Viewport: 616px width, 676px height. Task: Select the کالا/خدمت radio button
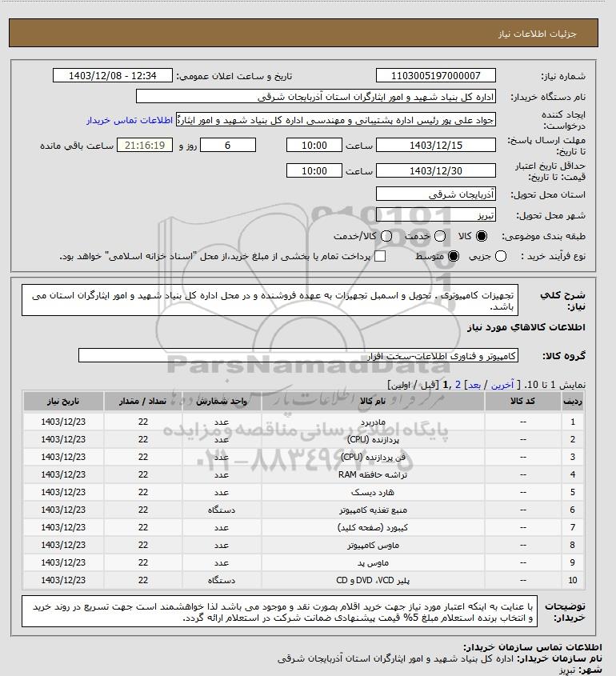pyautogui.click(x=386, y=236)
